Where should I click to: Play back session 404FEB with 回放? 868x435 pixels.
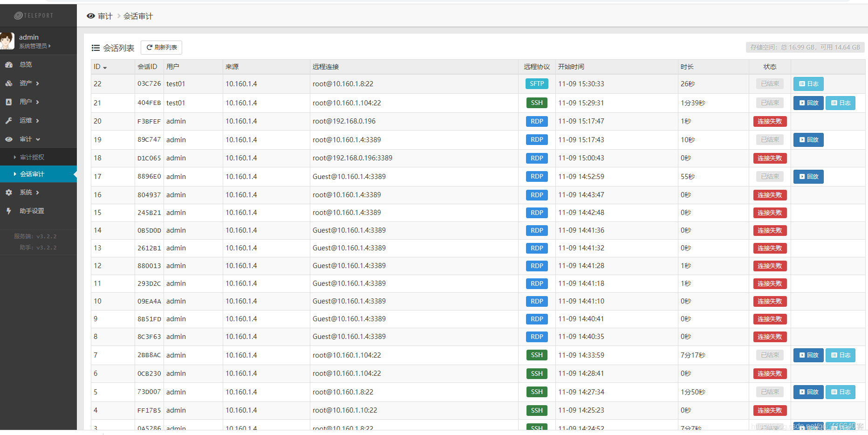click(x=808, y=103)
